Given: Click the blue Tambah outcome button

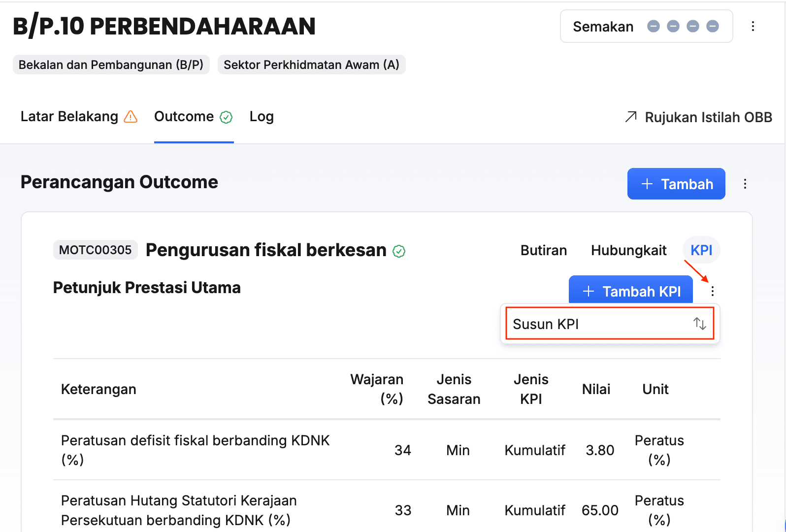Looking at the screenshot, I should tap(676, 184).
